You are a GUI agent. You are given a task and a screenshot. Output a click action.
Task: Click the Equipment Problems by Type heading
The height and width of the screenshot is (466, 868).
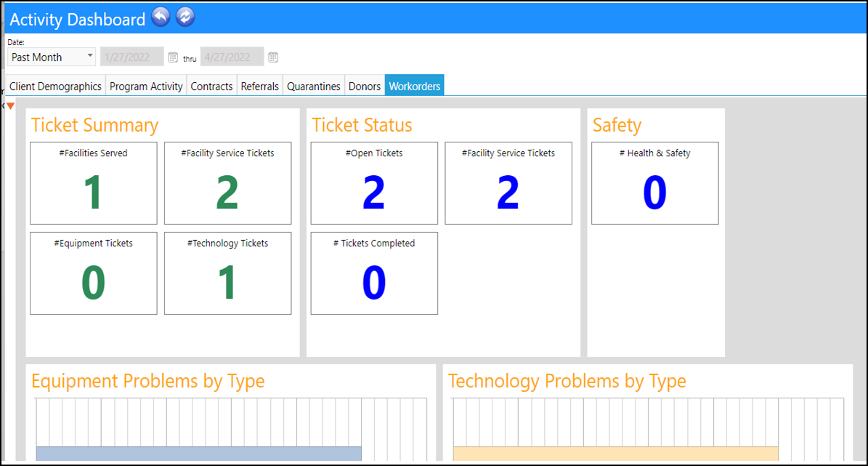click(x=147, y=381)
